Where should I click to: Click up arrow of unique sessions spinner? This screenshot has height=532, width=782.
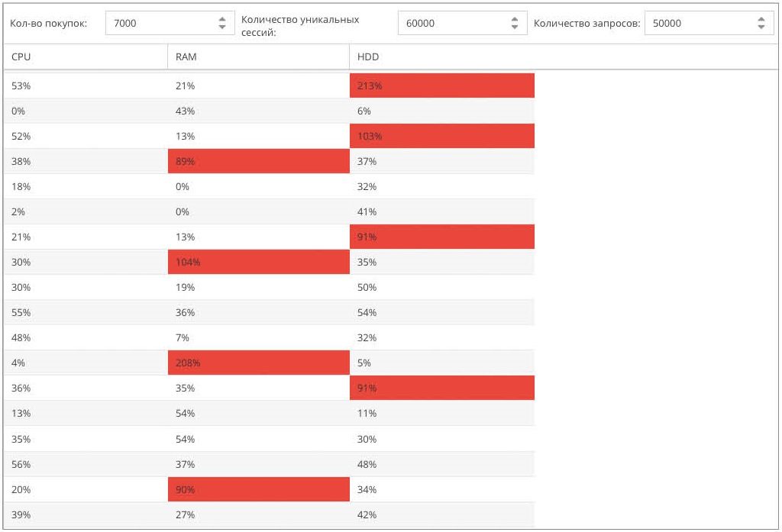tap(515, 19)
